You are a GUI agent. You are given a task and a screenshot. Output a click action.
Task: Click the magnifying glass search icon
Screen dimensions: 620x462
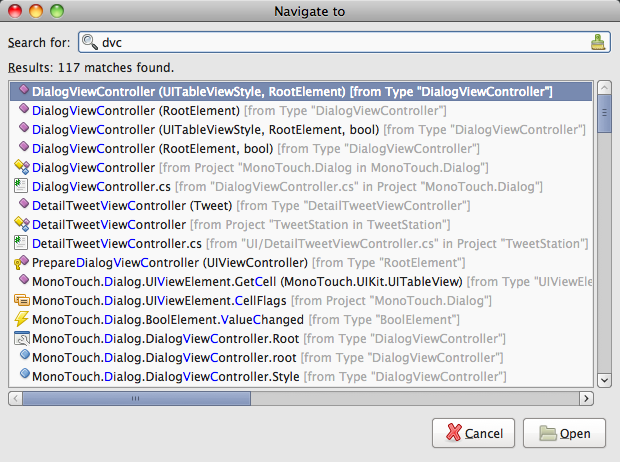coord(90,42)
